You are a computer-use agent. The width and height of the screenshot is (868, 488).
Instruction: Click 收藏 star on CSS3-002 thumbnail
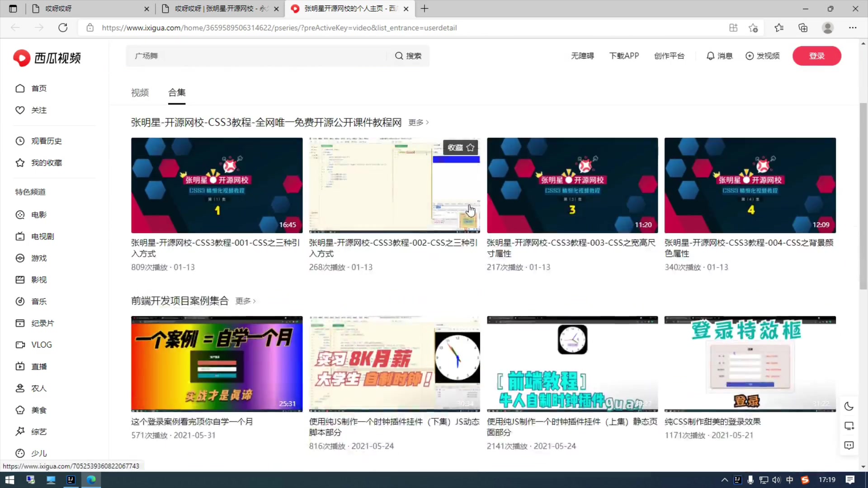tap(461, 147)
